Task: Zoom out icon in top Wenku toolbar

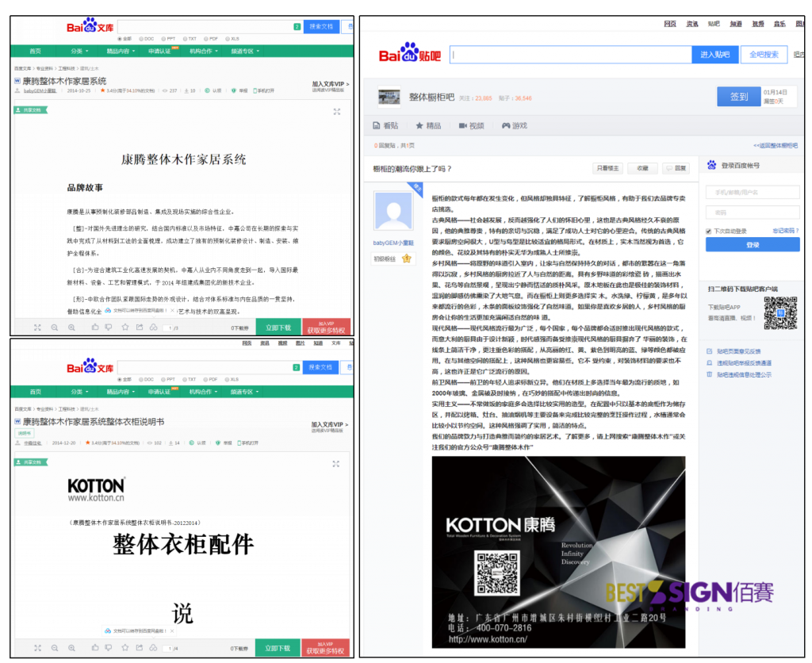Action: [55, 328]
